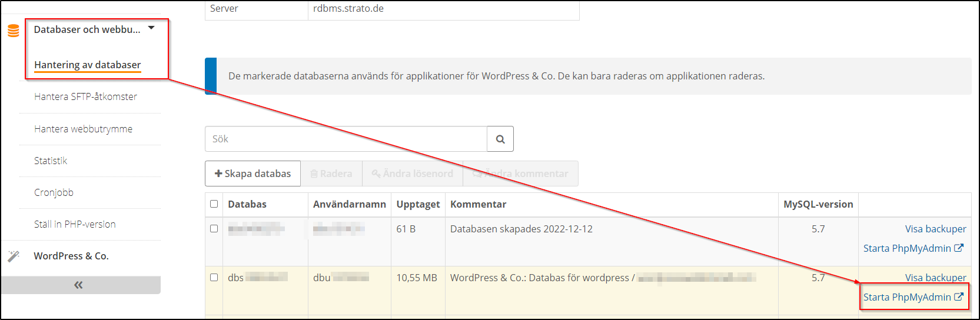Go to Statistik
980x320 pixels.
(x=51, y=161)
